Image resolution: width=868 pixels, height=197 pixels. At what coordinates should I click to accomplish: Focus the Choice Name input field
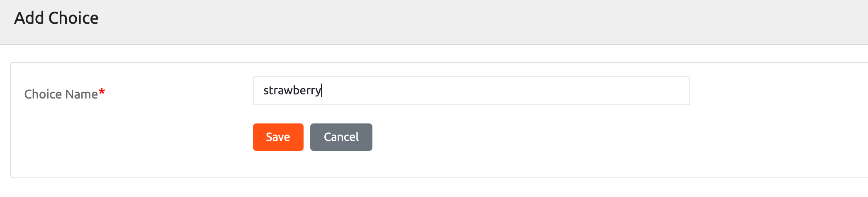471,91
